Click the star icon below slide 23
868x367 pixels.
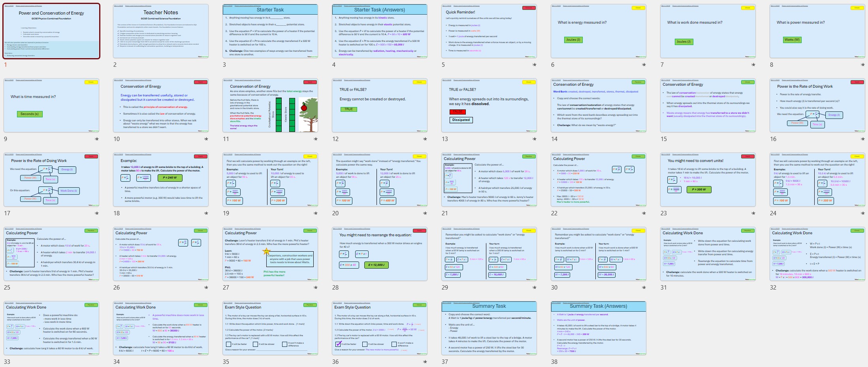tap(753, 213)
